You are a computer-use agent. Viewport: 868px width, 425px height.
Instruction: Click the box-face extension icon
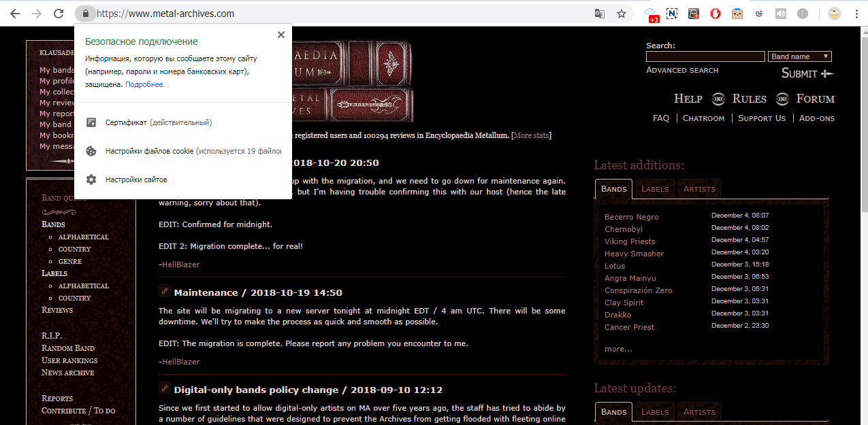(737, 14)
